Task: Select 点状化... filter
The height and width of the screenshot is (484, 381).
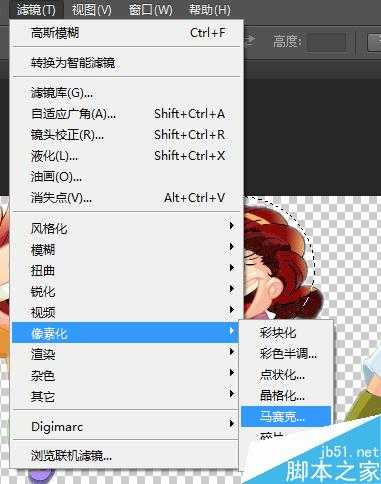Action: pos(286,375)
